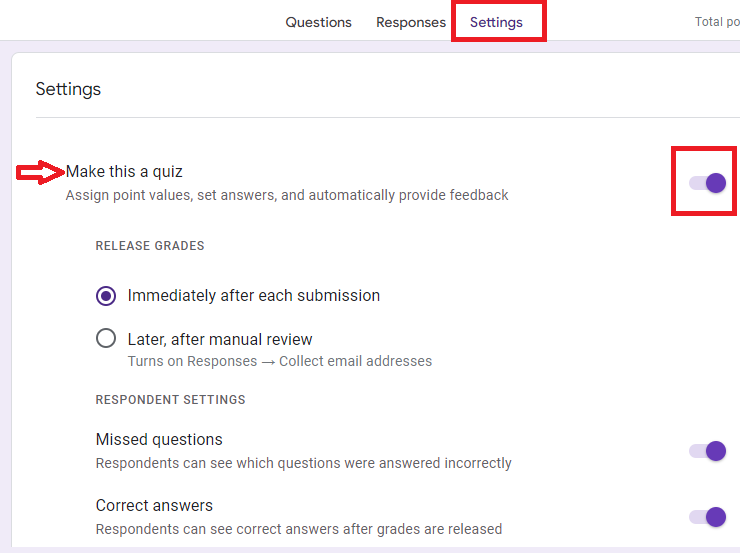Choose Later, after manual review radio
The height and width of the screenshot is (553, 740).
pyautogui.click(x=106, y=338)
